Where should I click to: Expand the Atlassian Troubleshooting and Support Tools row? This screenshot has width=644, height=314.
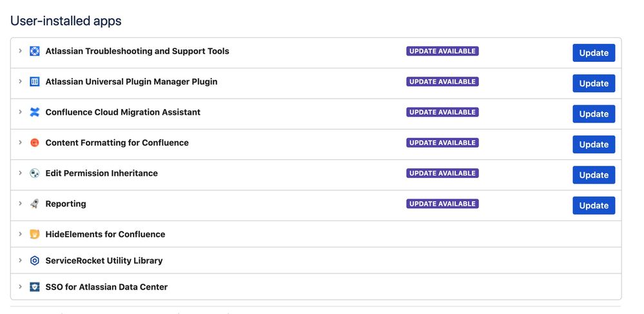click(x=21, y=51)
